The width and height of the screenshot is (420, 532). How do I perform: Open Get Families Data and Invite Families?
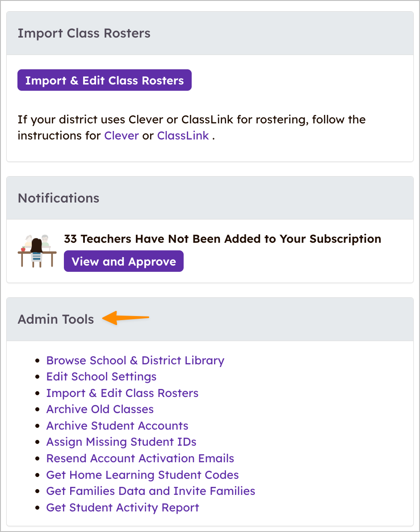tap(150, 491)
